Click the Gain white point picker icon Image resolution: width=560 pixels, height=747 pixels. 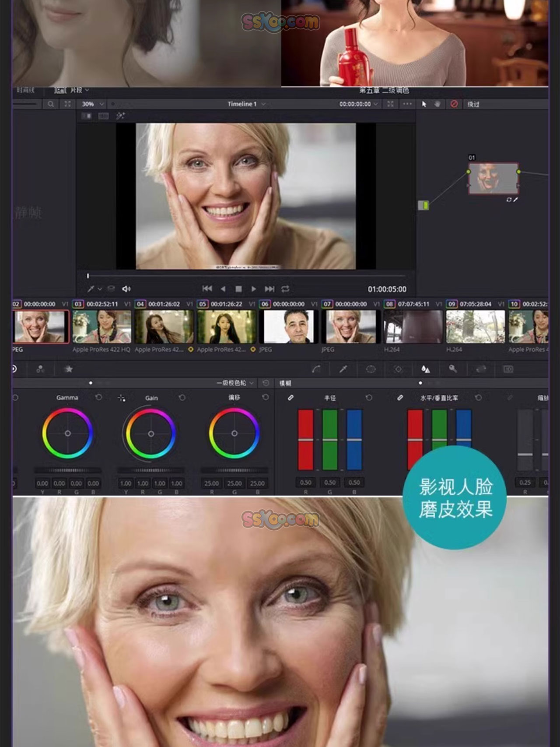pos(121,398)
